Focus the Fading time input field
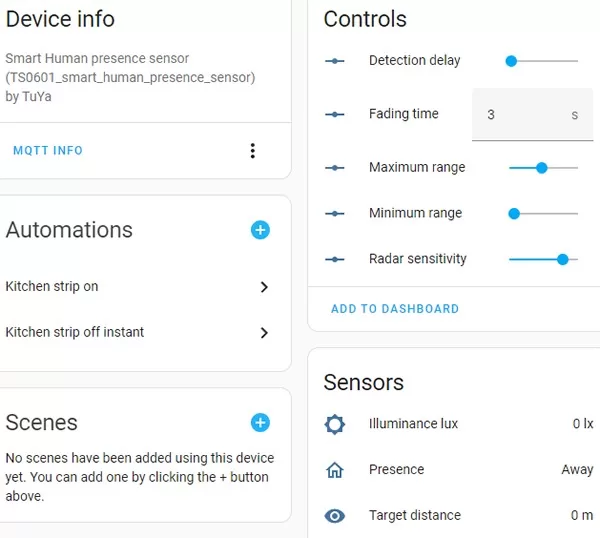This screenshot has width=600, height=538. pos(532,114)
